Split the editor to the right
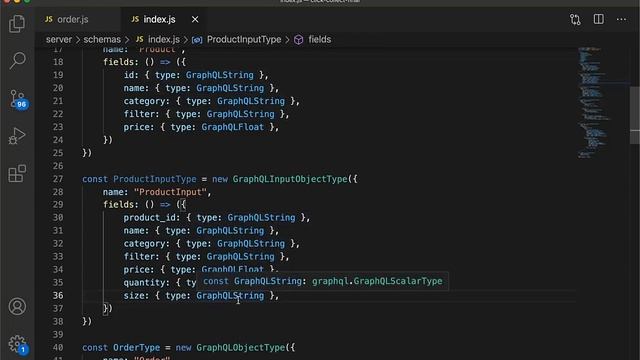The height and width of the screenshot is (360, 640). [x=598, y=19]
